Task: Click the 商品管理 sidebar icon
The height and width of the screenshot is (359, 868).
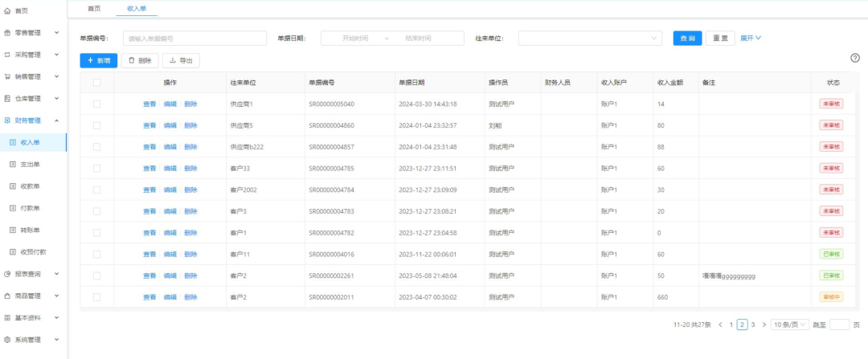Action: pos(7,296)
